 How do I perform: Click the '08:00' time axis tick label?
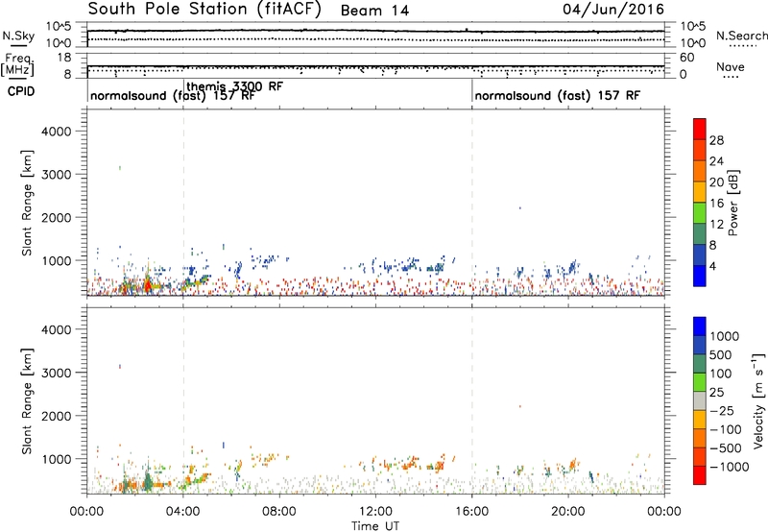tap(279, 512)
